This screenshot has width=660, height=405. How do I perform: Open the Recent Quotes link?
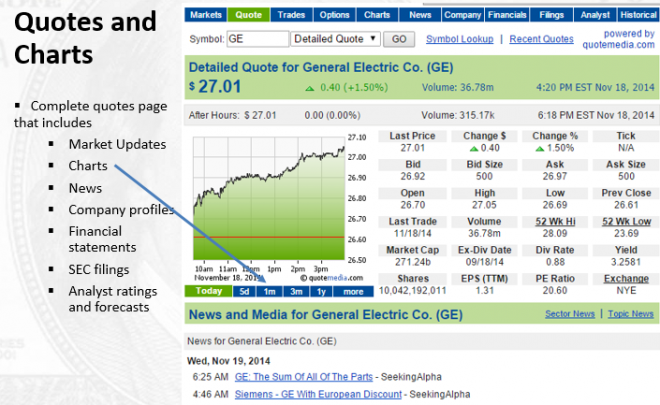(x=541, y=39)
